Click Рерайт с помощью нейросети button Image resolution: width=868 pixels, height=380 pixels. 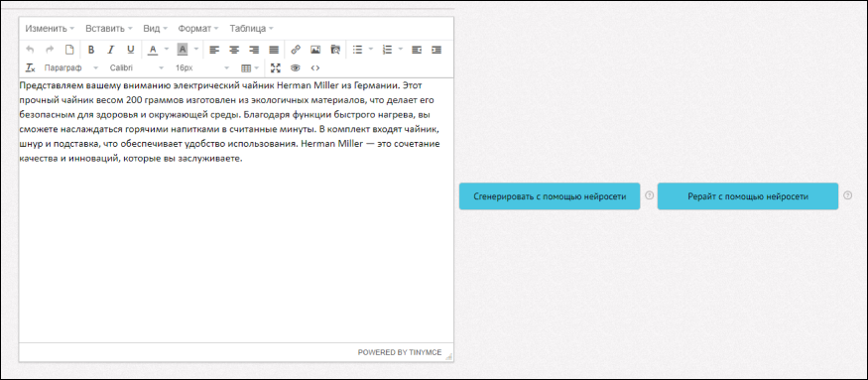748,196
